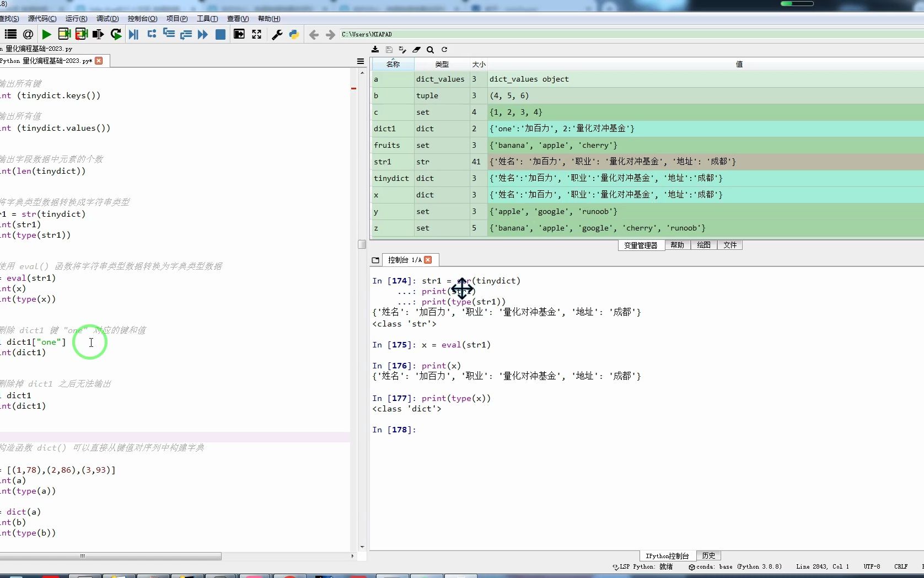Click the @ symbol finder icon

click(x=28, y=34)
